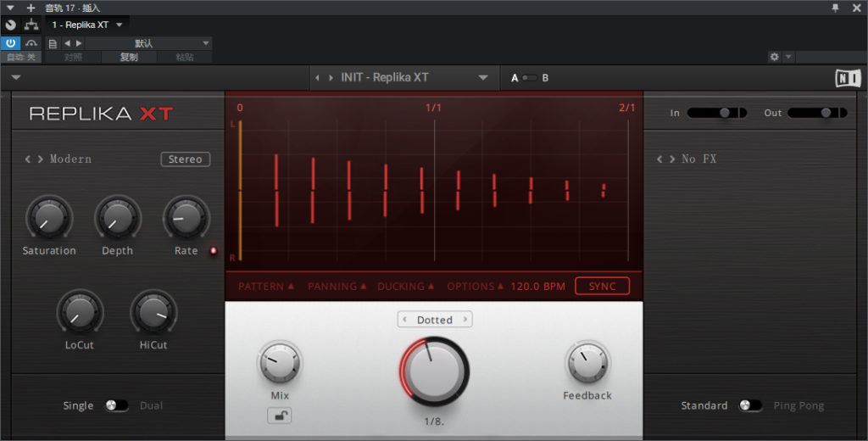Viewport: 868px width, 441px height.
Task: Expand the PATTERN panel
Action: tap(265, 287)
